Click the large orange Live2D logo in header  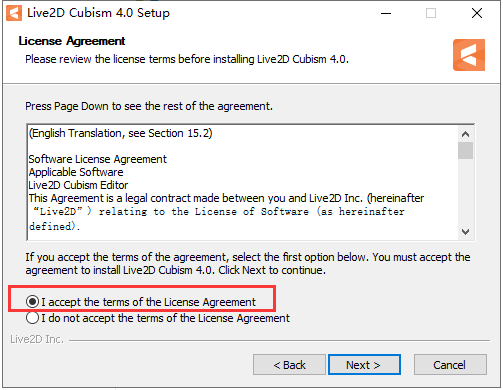(x=469, y=55)
